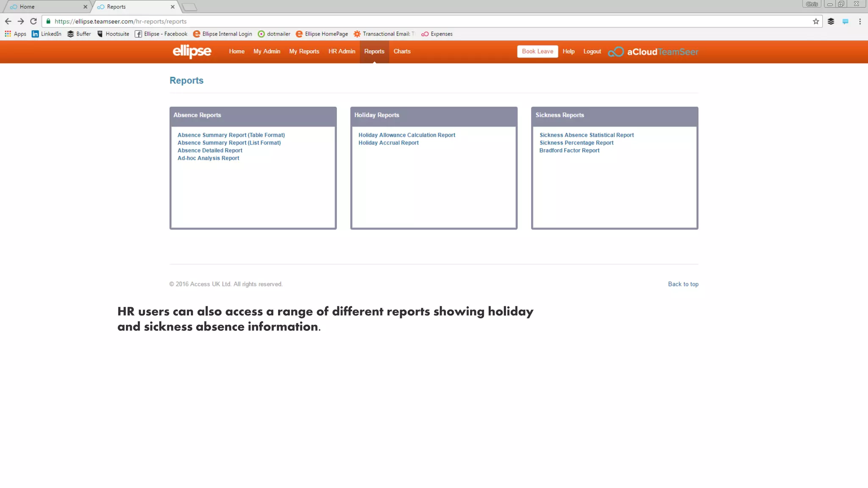Click the ellipse logo in header

click(x=192, y=51)
